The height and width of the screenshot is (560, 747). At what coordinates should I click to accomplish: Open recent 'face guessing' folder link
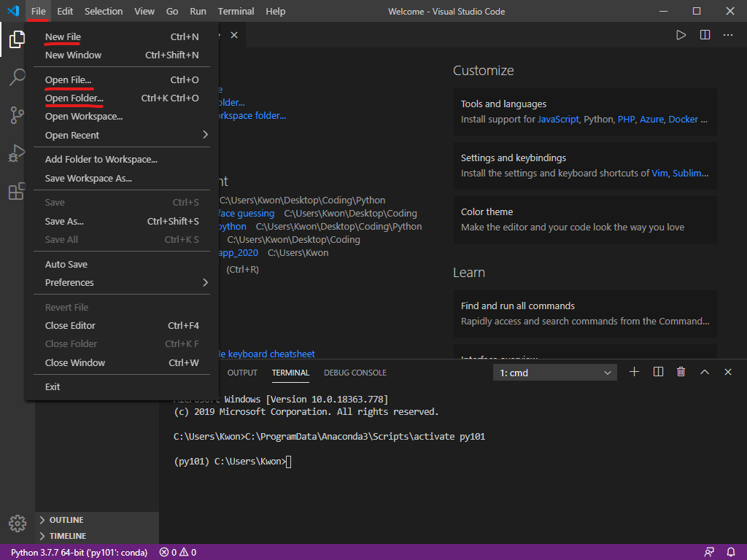246,214
